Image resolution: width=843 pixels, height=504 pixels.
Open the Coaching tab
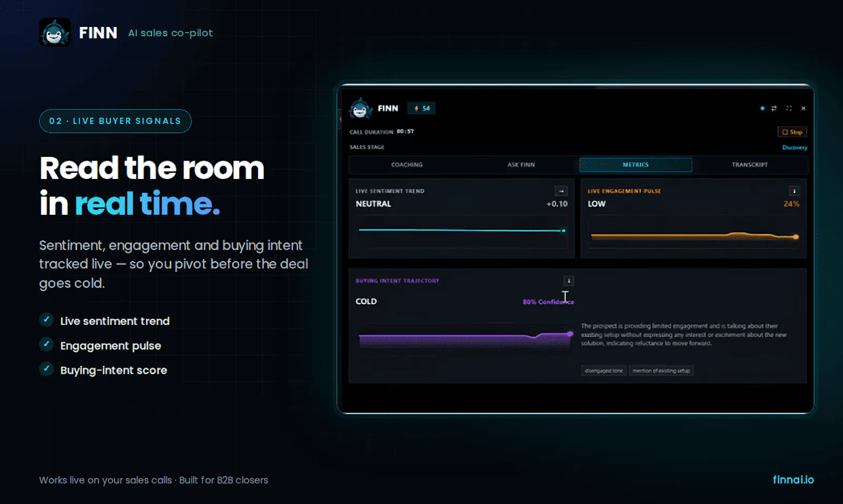(407, 165)
